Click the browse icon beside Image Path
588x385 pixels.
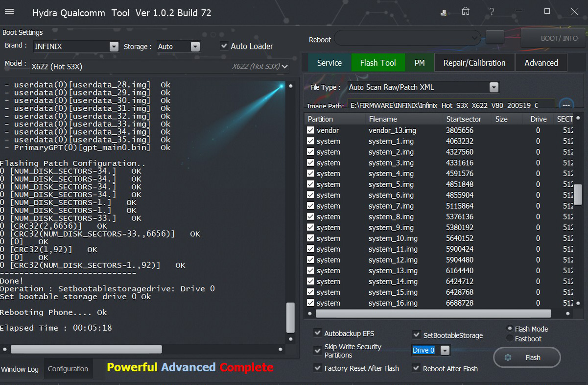click(566, 105)
